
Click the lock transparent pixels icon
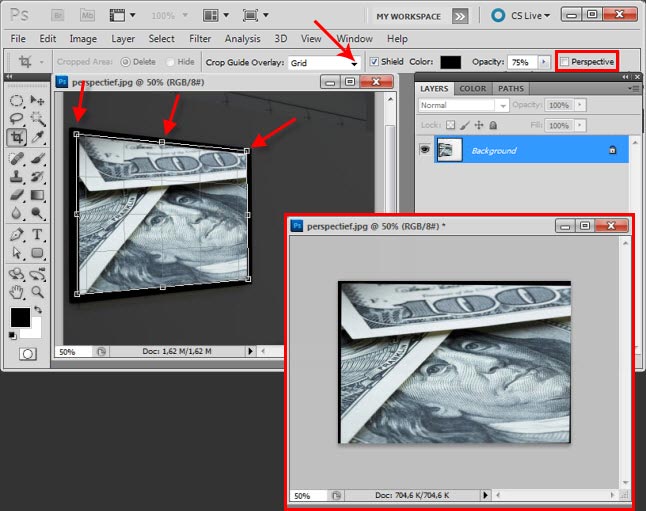click(451, 125)
